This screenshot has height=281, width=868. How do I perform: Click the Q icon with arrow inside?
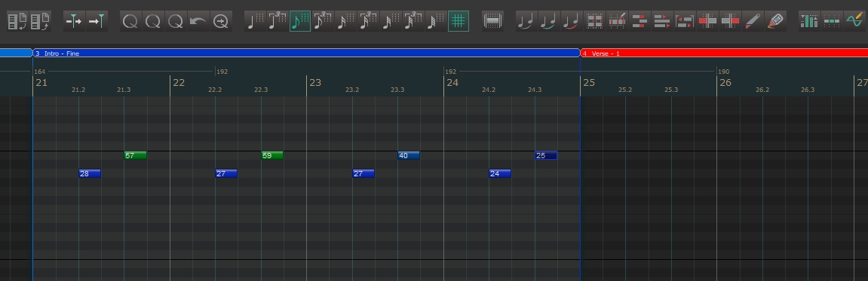[x=221, y=22]
